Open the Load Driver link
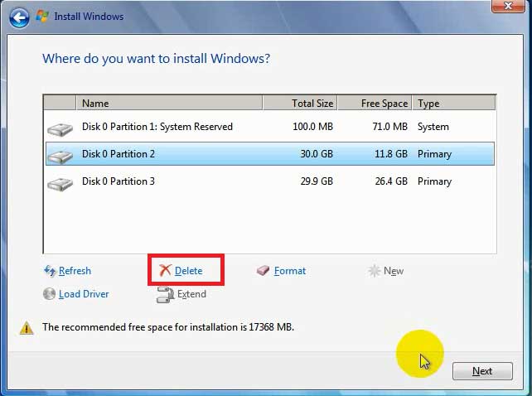 click(84, 294)
